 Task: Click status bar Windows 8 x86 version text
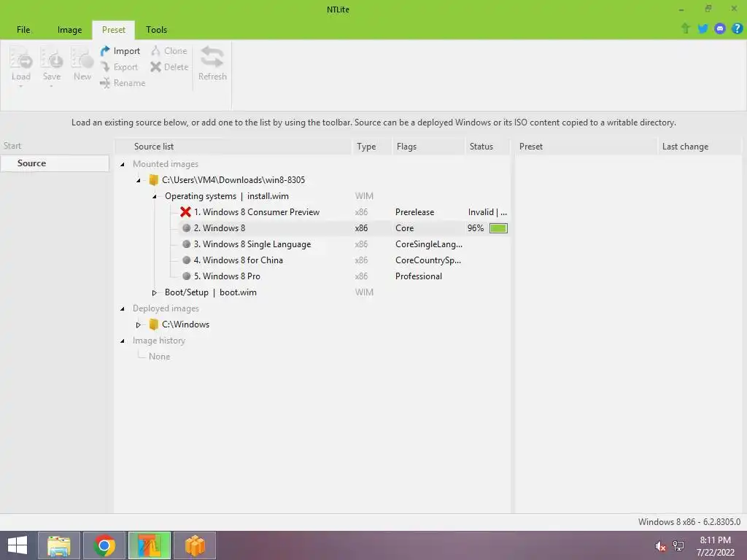(689, 522)
